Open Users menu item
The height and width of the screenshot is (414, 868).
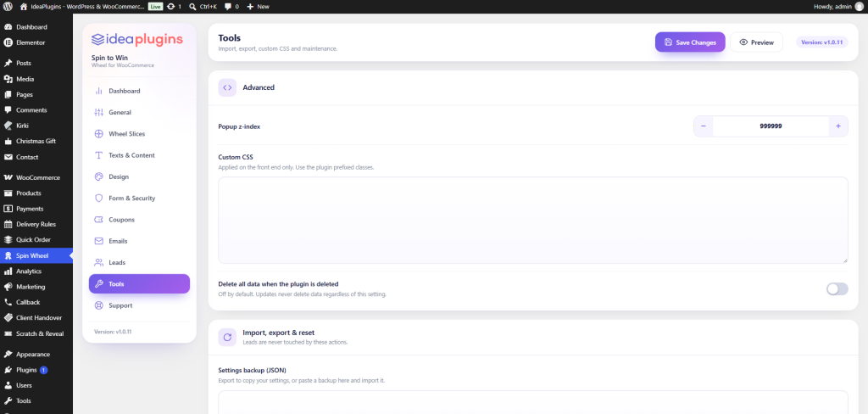tap(36, 385)
